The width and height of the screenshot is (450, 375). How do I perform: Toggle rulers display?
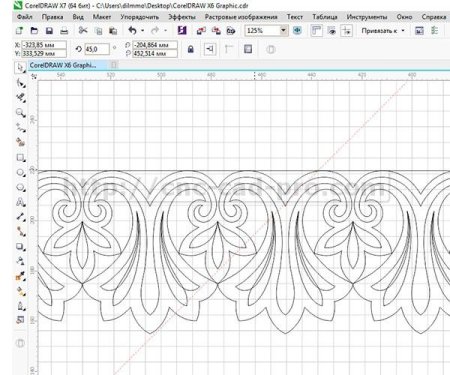(x=316, y=31)
